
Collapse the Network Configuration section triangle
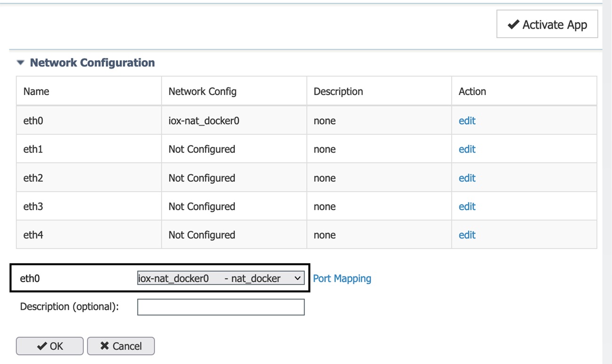pos(20,62)
